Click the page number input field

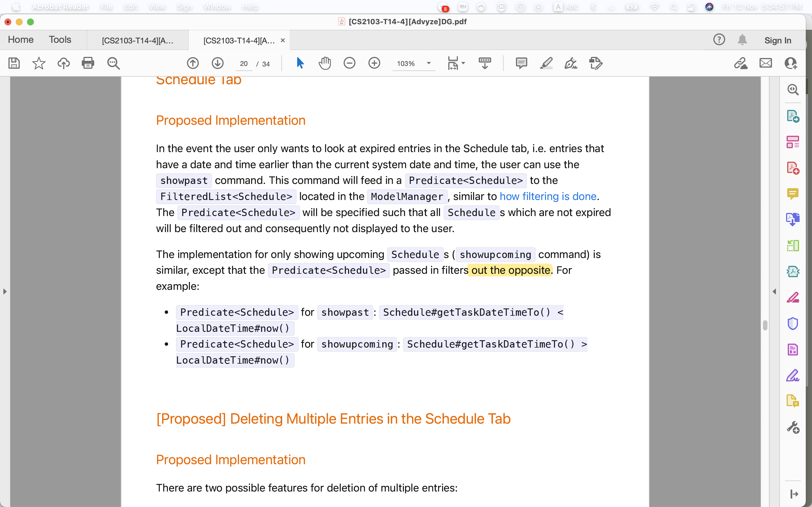pyautogui.click(x=244, y=64)
